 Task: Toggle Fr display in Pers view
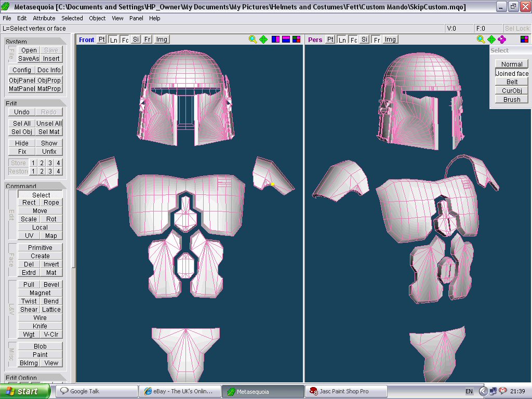pos(376,39)
